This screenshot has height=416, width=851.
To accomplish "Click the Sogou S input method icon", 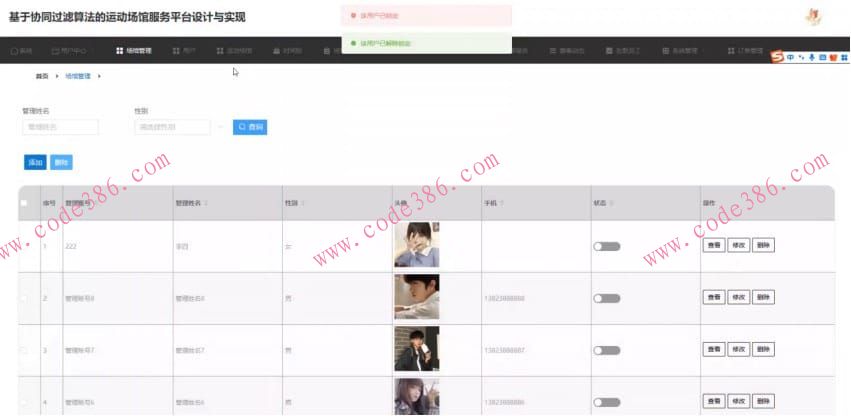I will pos(778,56).
